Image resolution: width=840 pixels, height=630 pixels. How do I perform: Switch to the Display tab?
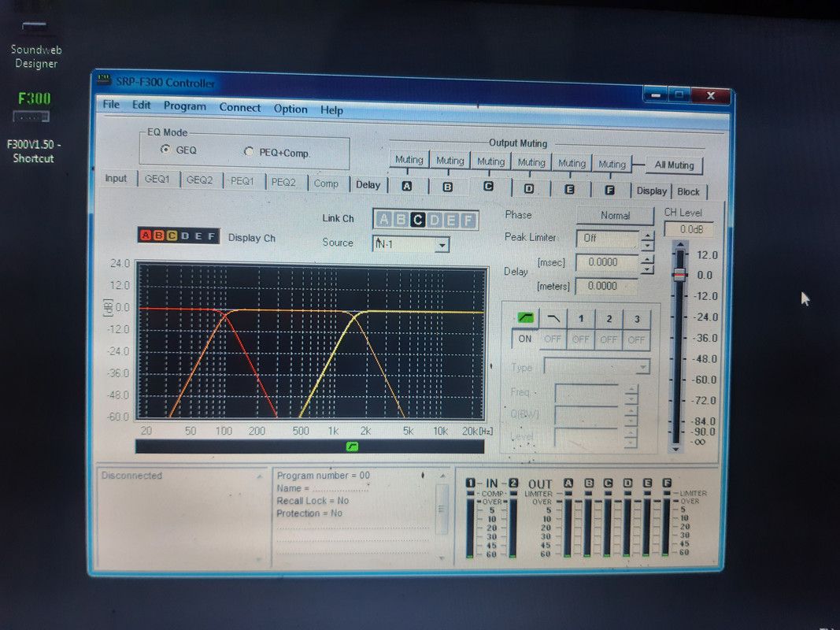pos(651,191)
